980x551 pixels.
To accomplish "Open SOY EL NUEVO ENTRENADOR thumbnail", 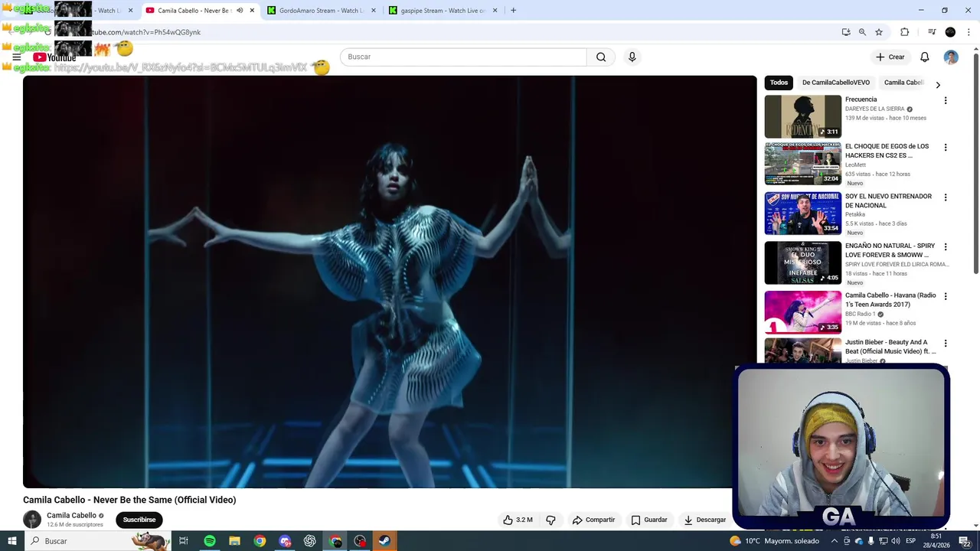I will point(802,214).
